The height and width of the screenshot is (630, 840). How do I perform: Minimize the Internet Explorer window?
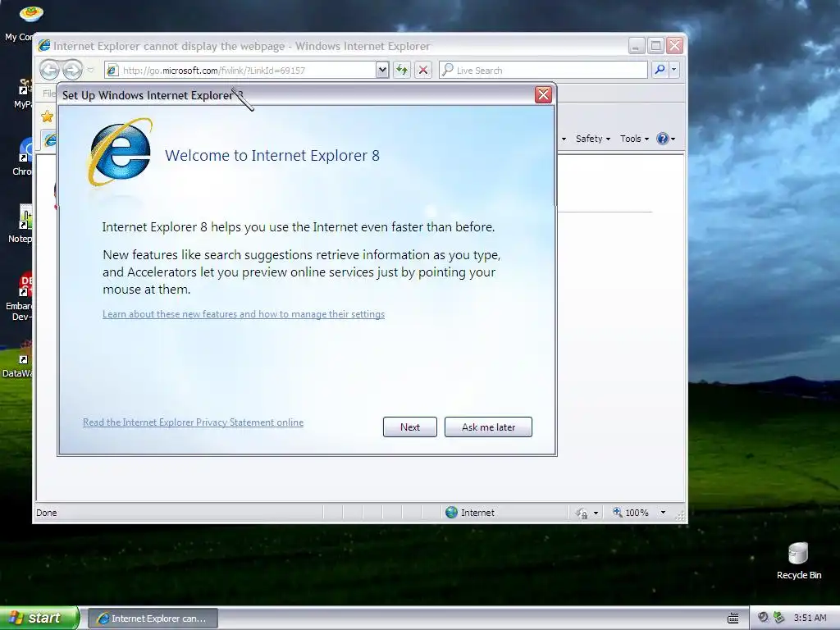pyautogui.click(x=636, y=46)
